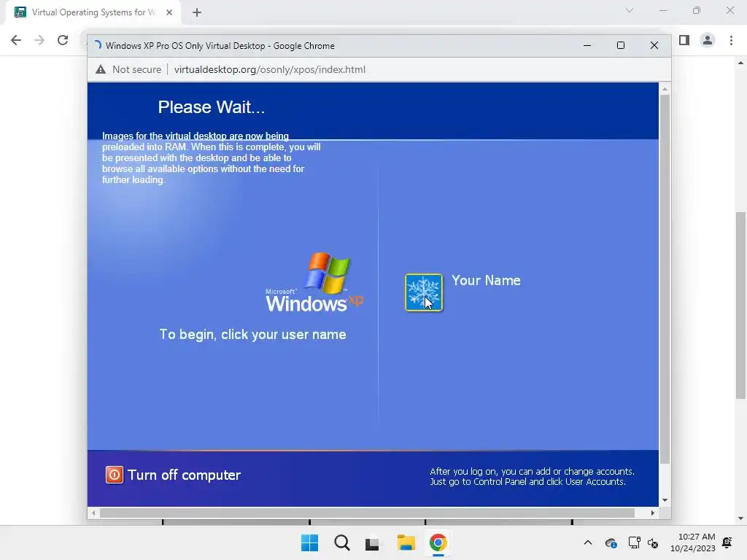The height and width of the screenshot is (560, 747).
Task: Open a new tab with plus button
Action: pyautogui.click(x=197, y=12)
